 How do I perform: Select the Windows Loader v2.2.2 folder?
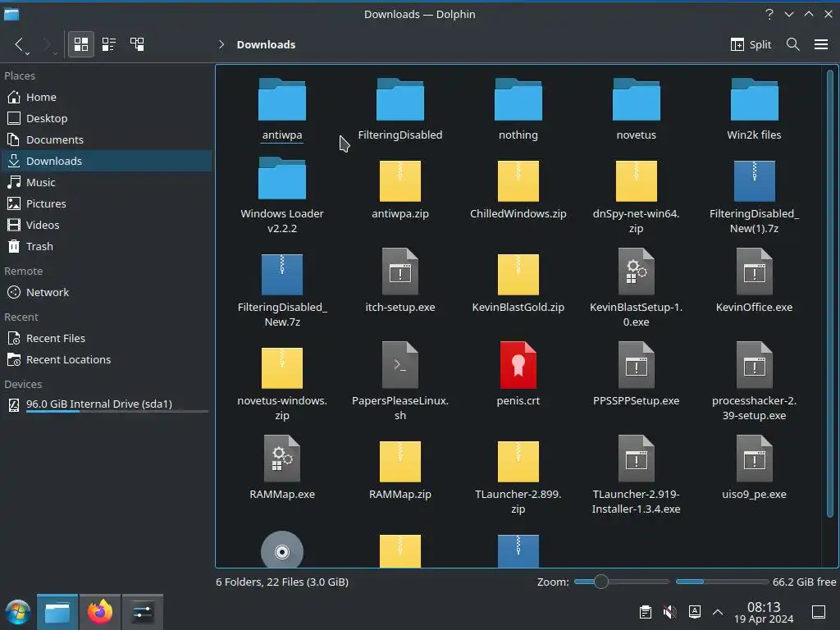[282, 195]
